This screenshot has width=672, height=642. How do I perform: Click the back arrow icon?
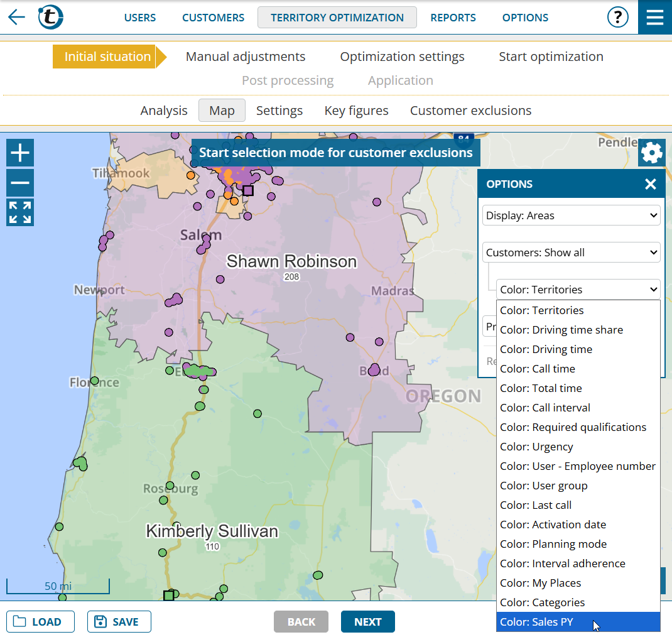click(17, 17)
